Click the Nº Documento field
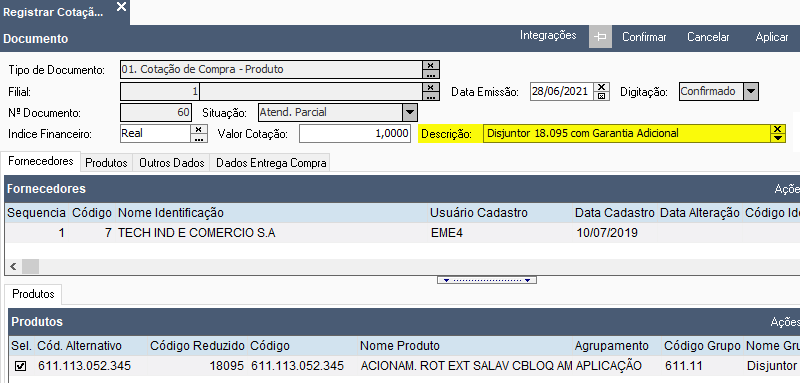 pyautogui.click(x=156, y=112)
